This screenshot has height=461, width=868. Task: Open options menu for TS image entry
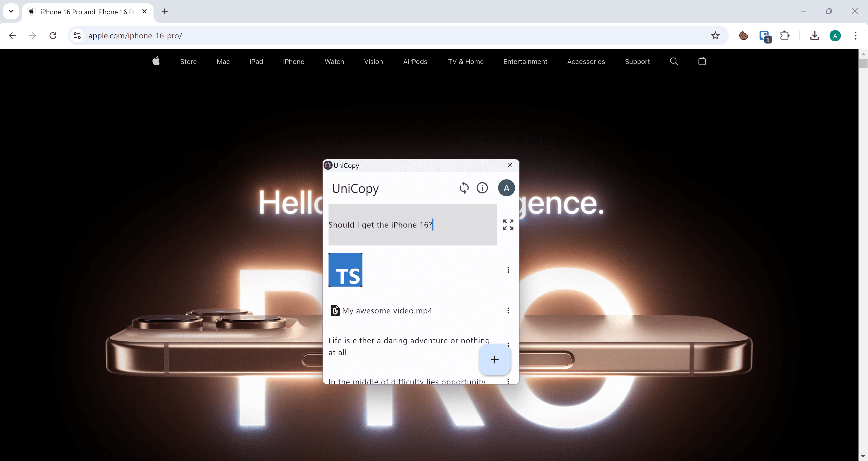508,270
